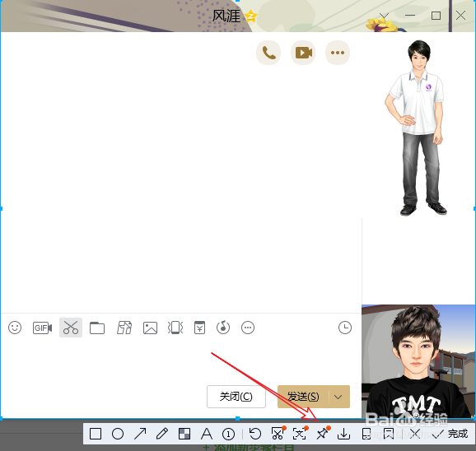Send a picture using the image icon
476x451 pixels.
point(150,328)
